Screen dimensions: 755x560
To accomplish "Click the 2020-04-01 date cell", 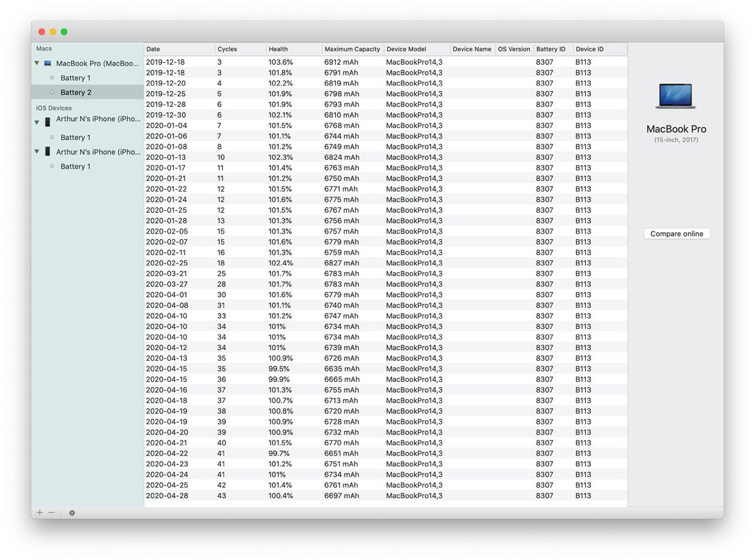I will 166,295.
